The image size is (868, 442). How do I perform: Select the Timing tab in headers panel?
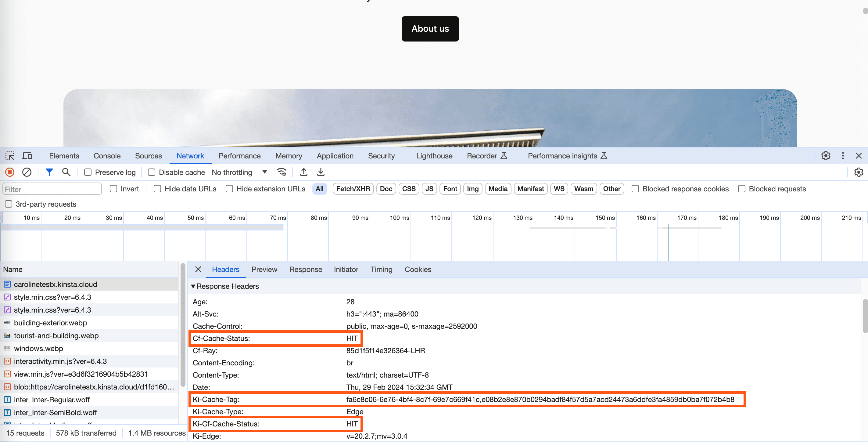[x=381, y=270]
